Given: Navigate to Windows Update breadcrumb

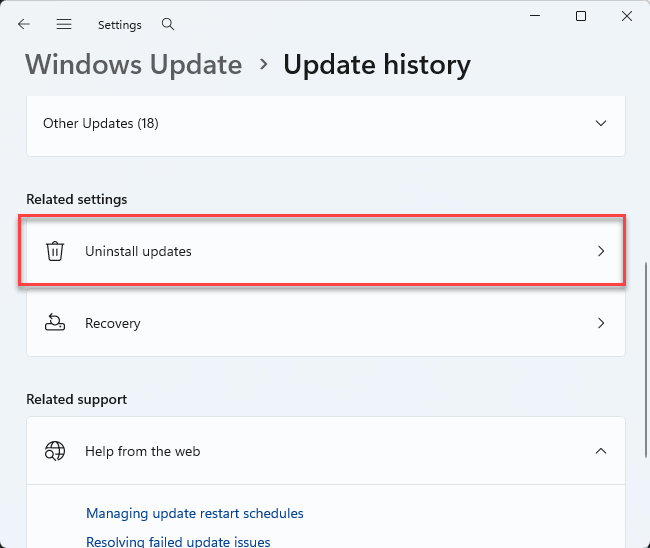Looking at the screenshot, I should pyautogui.click(x=133, y=65).
